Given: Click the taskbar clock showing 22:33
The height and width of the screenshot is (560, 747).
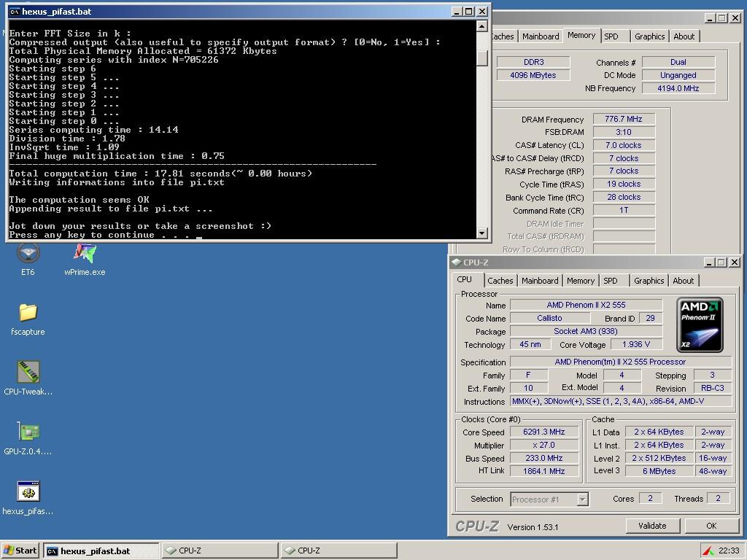Looking at the screenshot, I should pyautogui.click(x=729, y=551).
